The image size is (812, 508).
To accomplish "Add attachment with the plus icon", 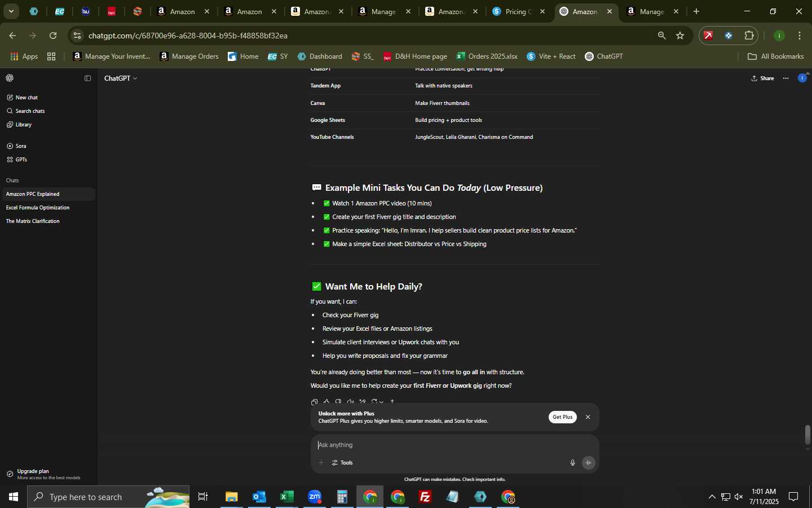I will (x=321, y=463).
